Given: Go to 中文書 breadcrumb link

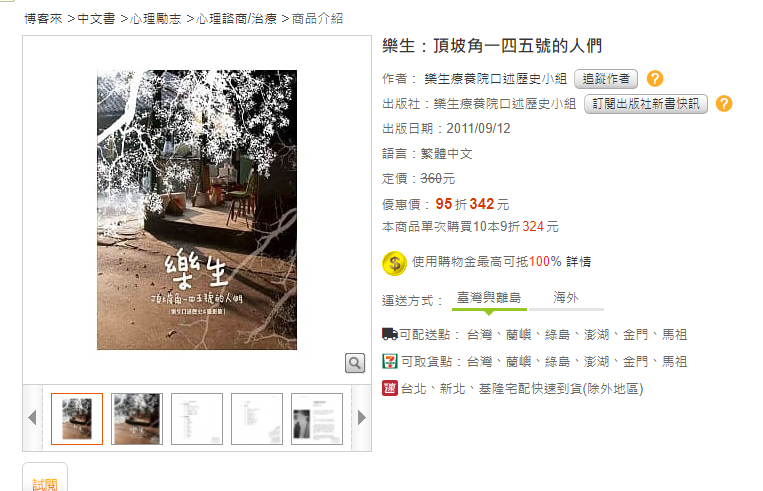Looking at the screenshot, I should tap(96, 19).
